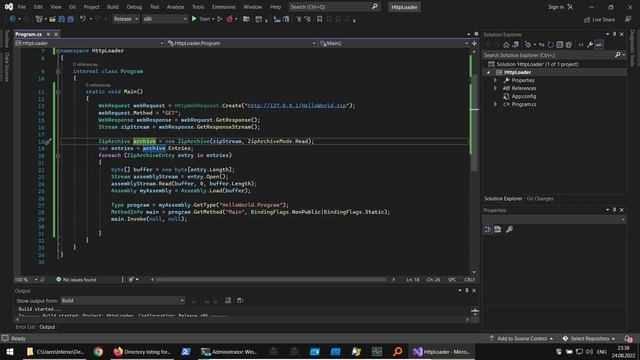Click the Property Pages wrench in Properties panel
This screenshot has width=640, height=360.
coord(509,229)
